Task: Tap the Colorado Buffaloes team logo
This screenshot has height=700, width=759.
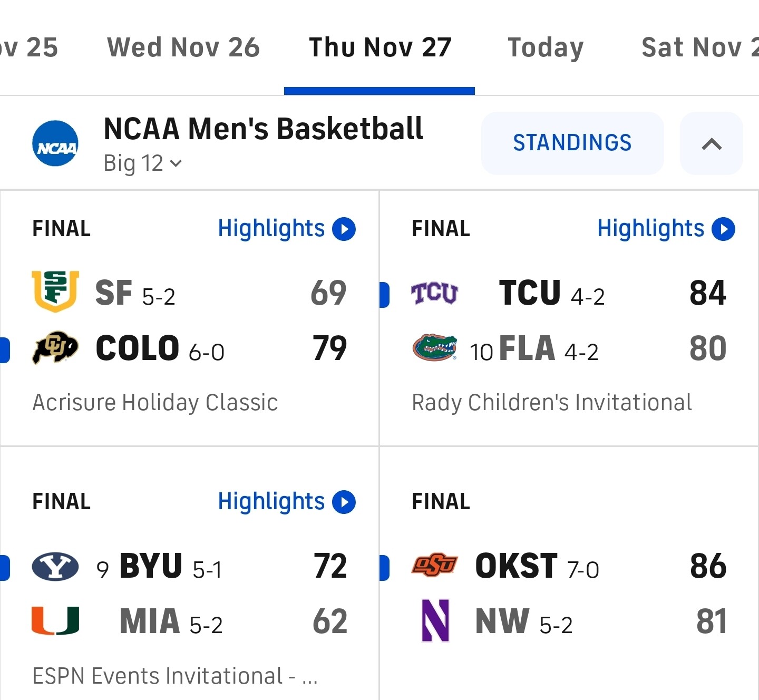Action: (55, 348)
